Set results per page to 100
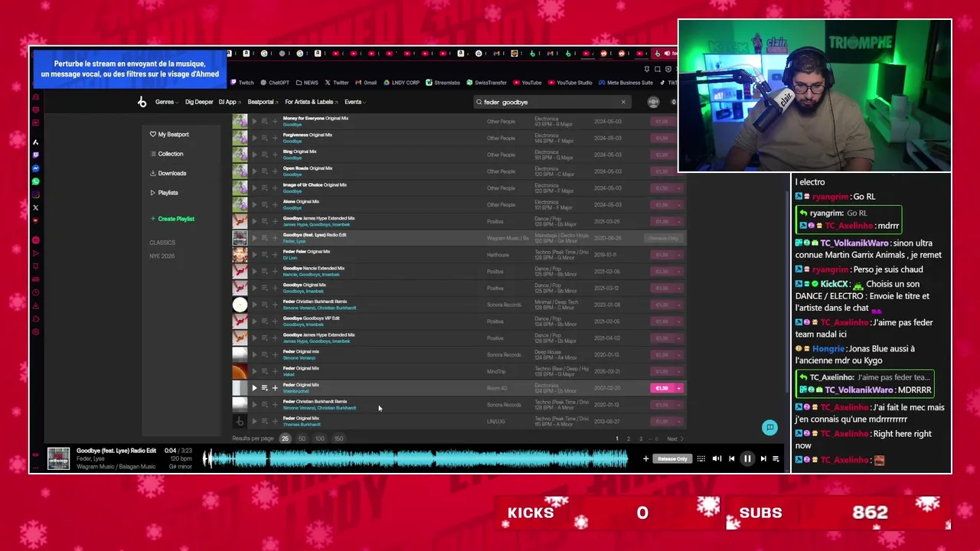Screen dimensions: 980x551 319,439
